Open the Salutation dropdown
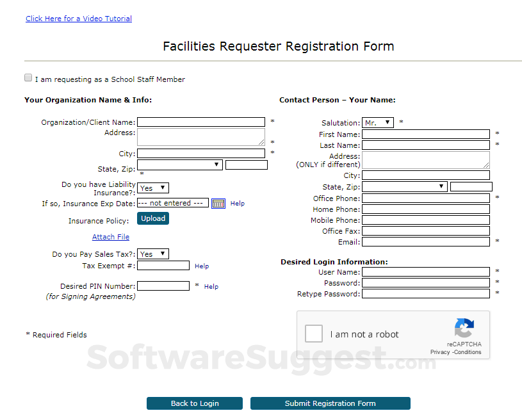Screen dimensions: 522x420 pos(378,122)
